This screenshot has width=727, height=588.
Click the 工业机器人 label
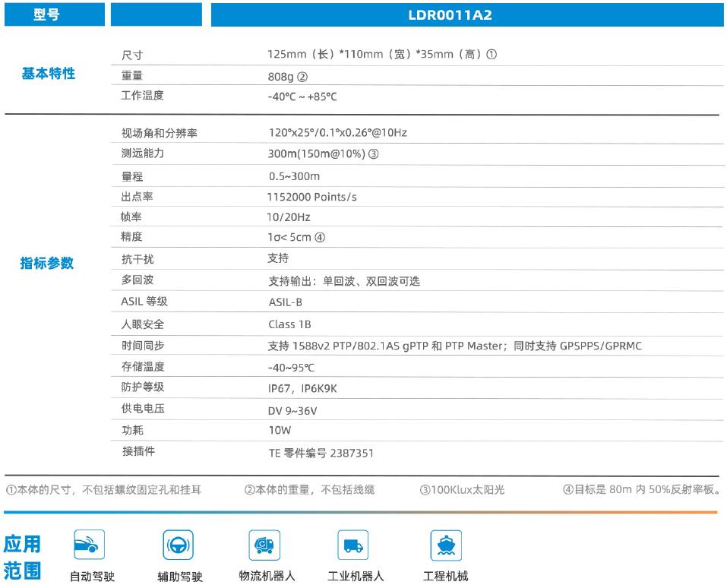coord(355,576)
